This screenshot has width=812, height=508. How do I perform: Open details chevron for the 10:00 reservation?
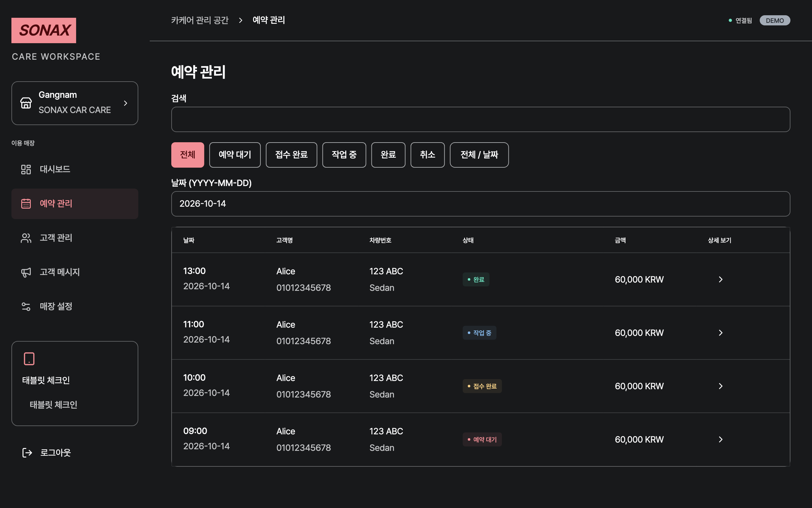(x=720, y=386)
